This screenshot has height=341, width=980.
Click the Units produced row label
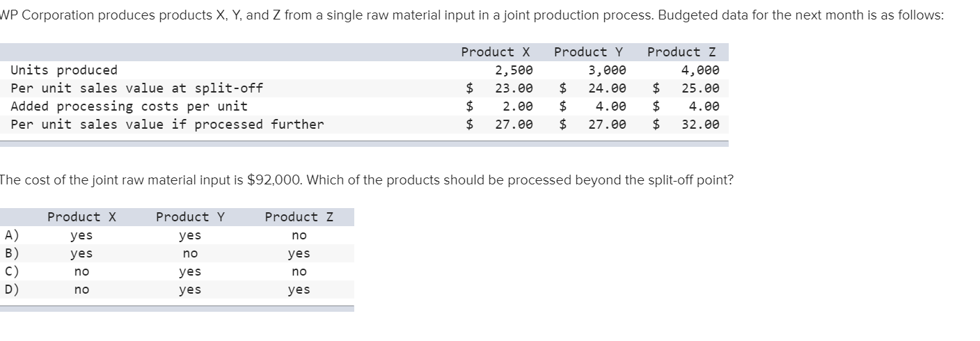pos(64,70)
